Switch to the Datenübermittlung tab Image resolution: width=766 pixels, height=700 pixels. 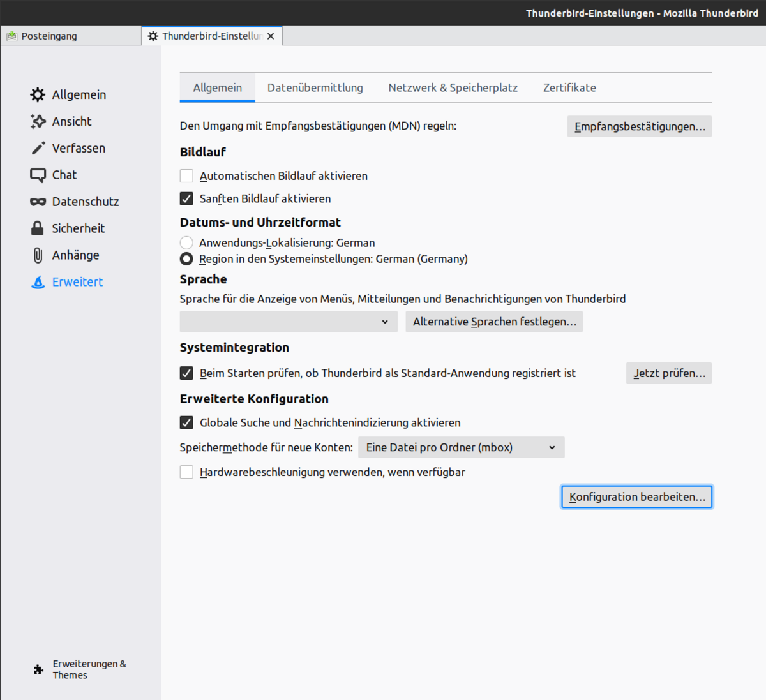(x=315, y=88)
